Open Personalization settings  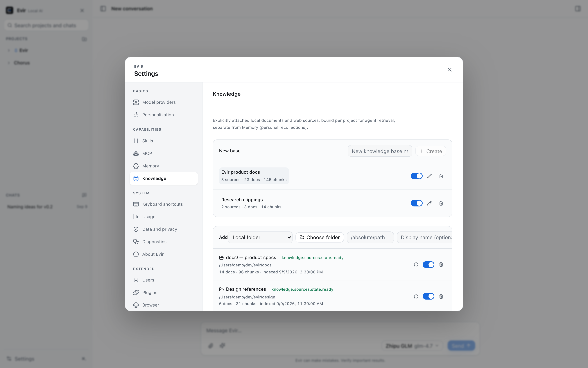(164, 115)
